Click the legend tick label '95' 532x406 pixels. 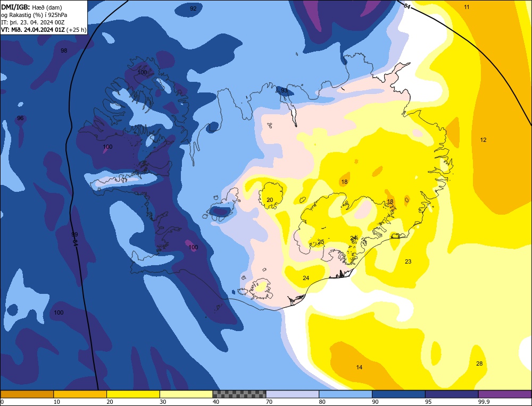[428, 402]
